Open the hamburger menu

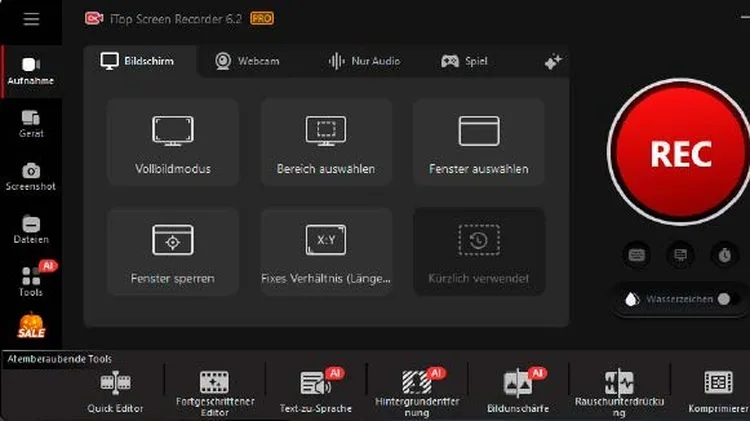pyautogui.click(x=31, y=19)
